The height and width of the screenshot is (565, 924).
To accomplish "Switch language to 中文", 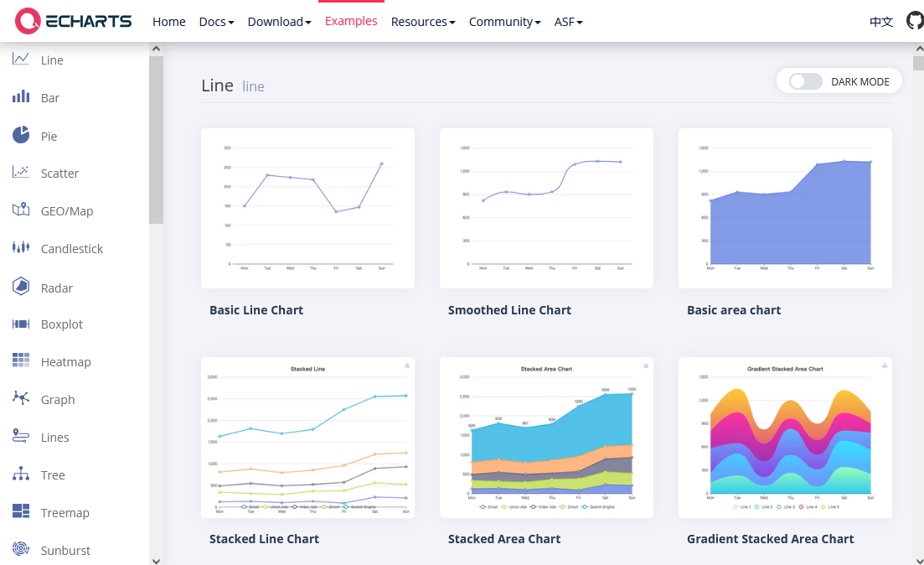I will click(881, 22).
